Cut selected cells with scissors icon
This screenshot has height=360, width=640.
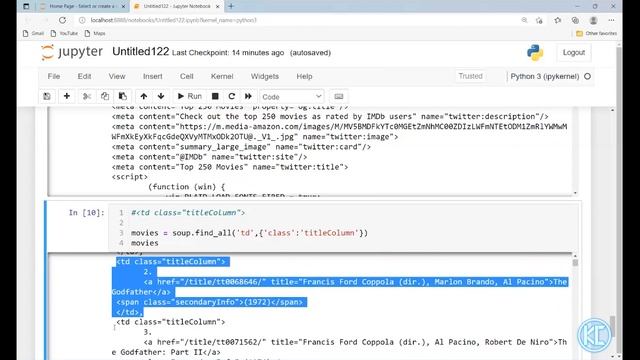[x=87, y=96]
